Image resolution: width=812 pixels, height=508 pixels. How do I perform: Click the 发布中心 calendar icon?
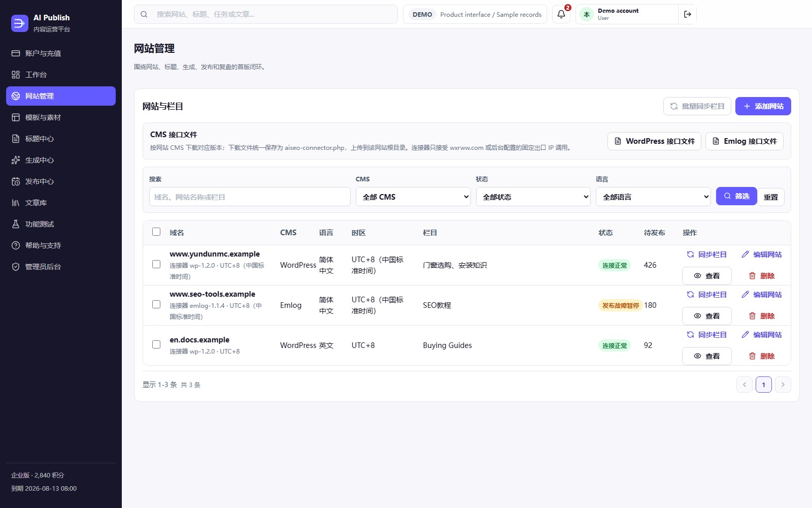click(x=16, y=181)
